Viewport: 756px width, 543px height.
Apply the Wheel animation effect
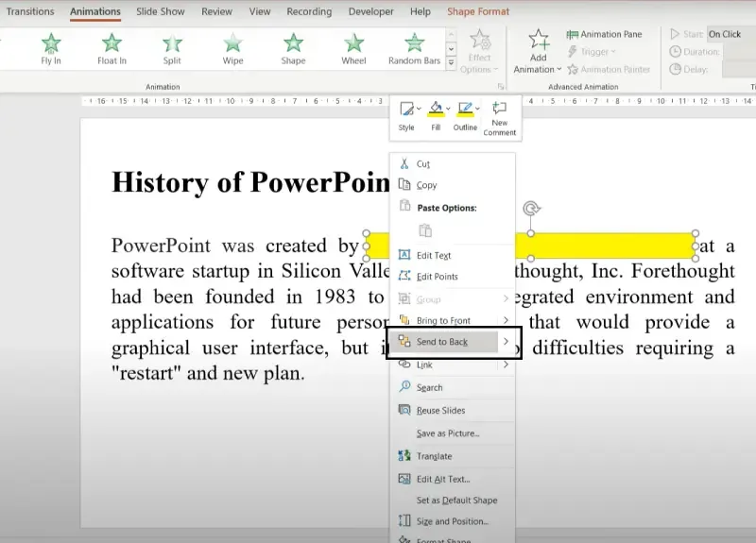pyautogui.click(x=353, y=49)
